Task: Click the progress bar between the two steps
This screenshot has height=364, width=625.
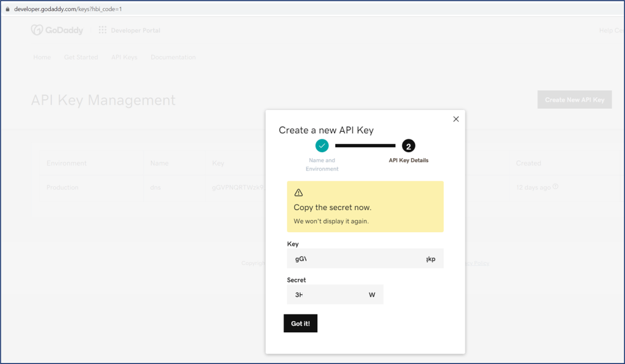Action: [365, 146]
